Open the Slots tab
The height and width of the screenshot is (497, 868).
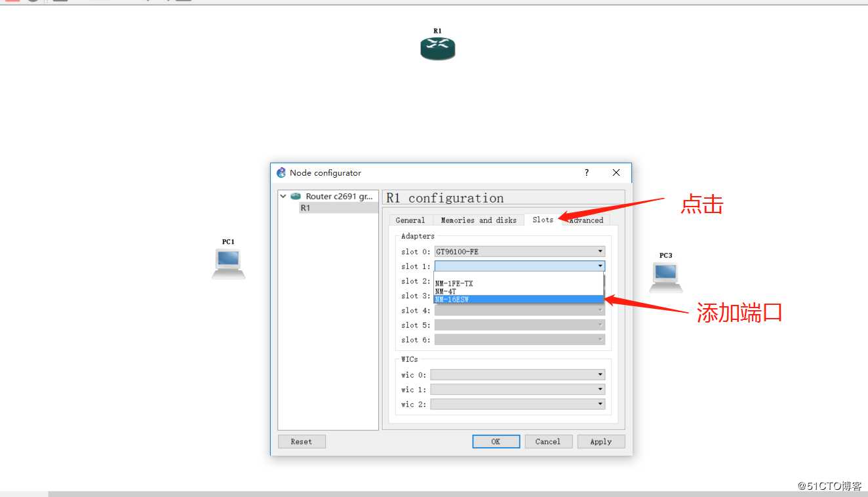543,219
